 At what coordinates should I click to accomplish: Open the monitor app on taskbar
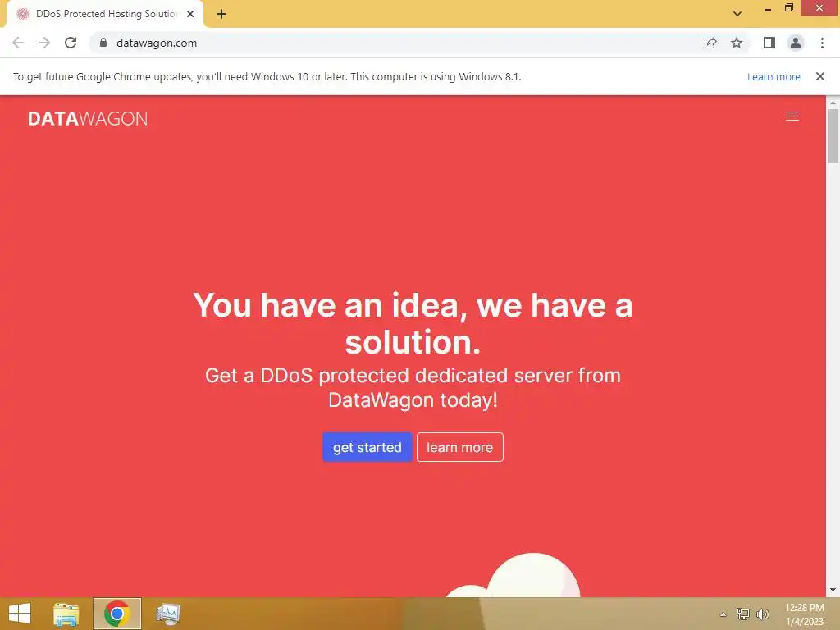point(168,614)
